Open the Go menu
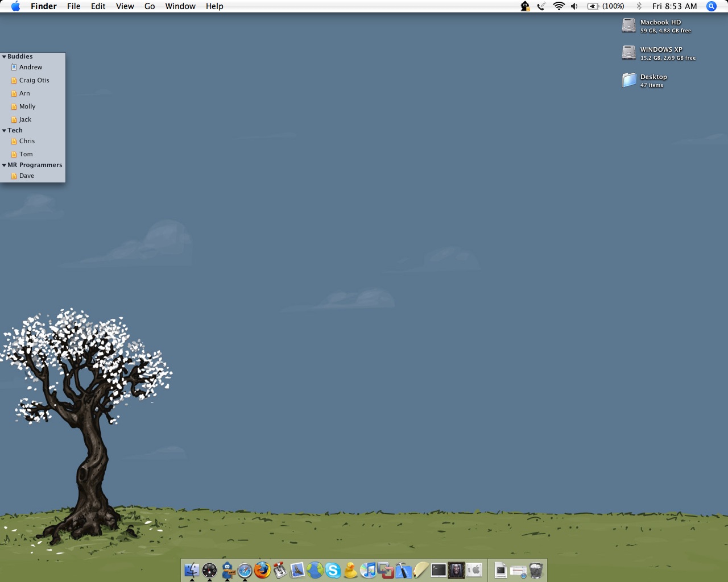The height and width of the screenshot is (582, 728). [150, 6]
